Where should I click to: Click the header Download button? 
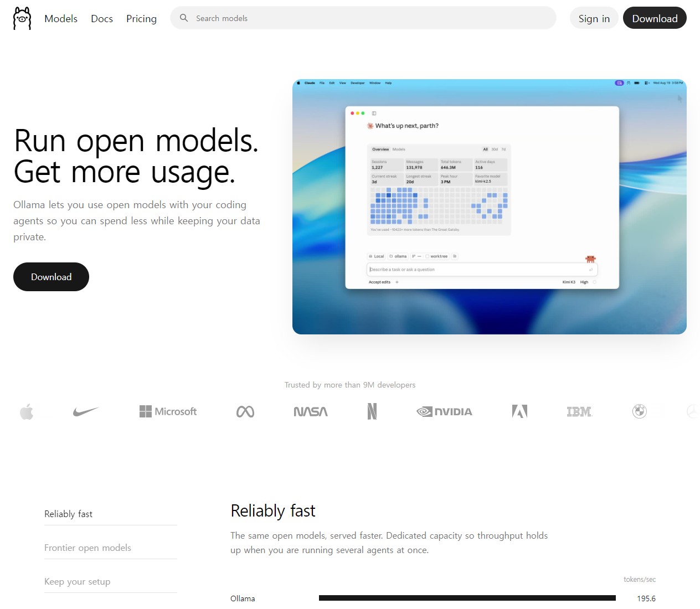click(x=655, y=18)
